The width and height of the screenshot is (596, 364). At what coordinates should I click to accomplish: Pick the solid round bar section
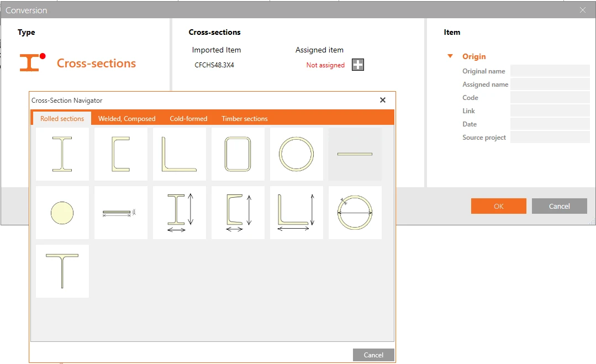click(x=62, y=213)
